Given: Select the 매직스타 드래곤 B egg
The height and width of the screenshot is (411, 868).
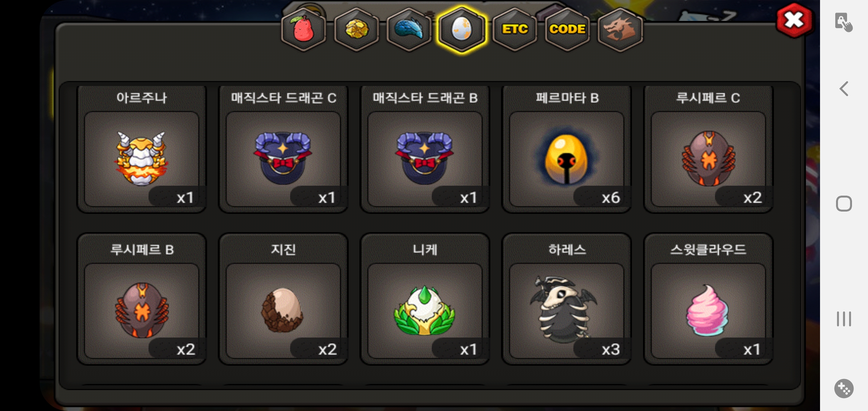Looking at the screenshot, I should (x=425, y=149).
